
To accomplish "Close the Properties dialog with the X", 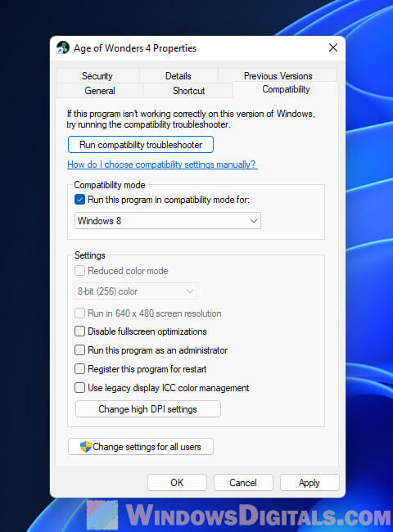I will 333,47.
